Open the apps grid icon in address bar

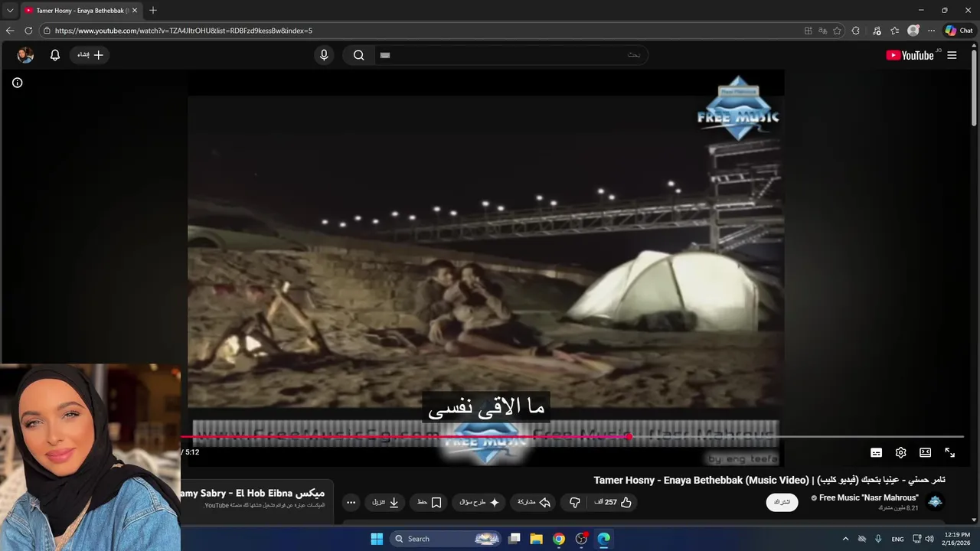[808, 31]
